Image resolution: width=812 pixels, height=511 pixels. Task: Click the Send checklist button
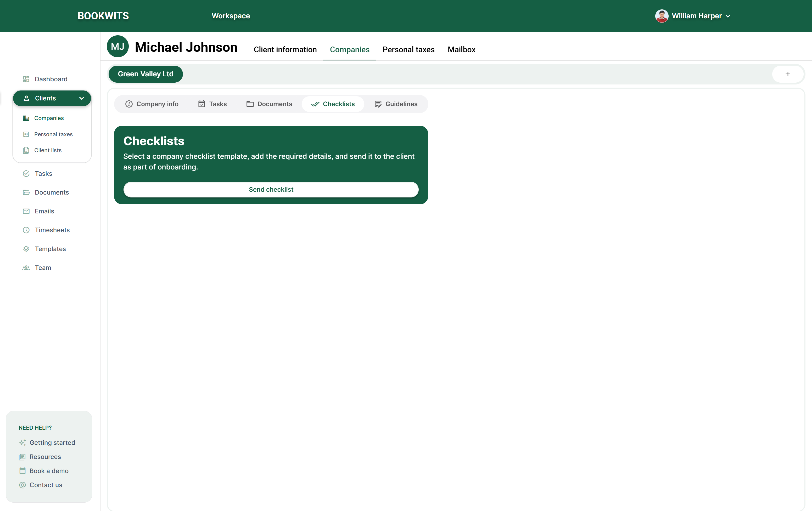pyautogui.click(x=271, y=190)
